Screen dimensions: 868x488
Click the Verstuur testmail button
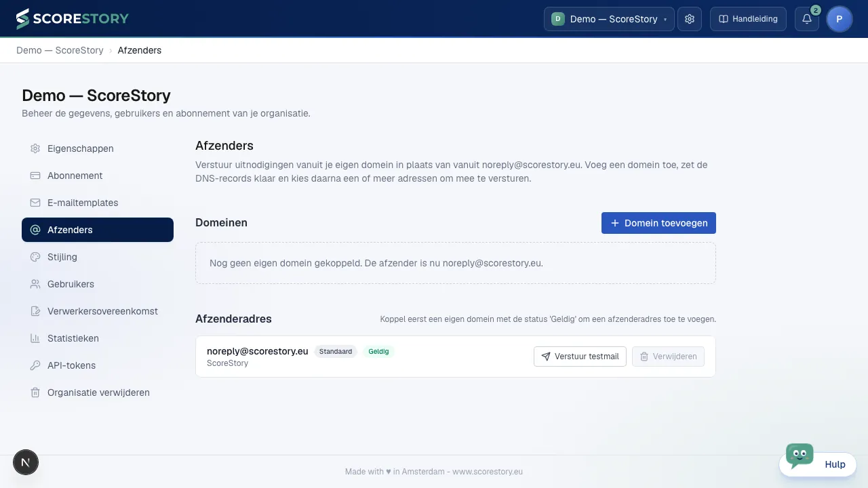(x=580, y=357)
